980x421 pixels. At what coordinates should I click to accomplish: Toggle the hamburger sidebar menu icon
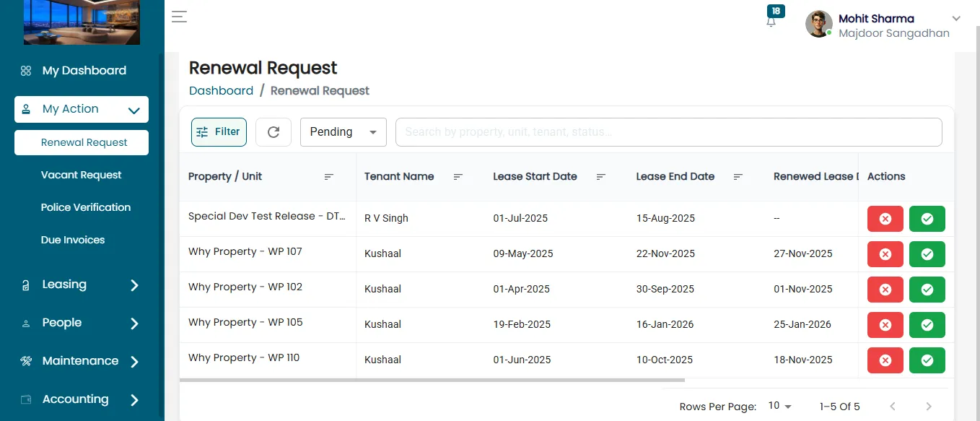coord(179,17)
